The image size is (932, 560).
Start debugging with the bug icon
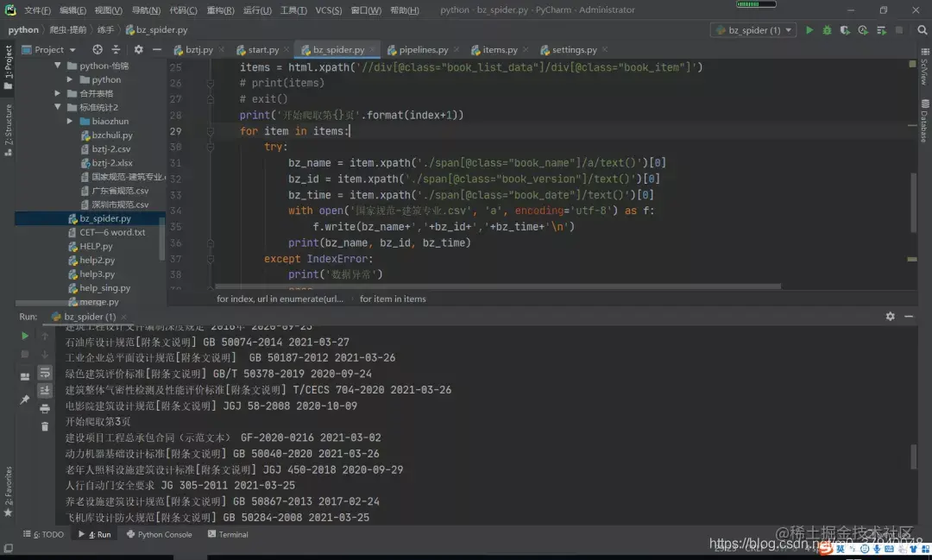click(x=827, y=29)
